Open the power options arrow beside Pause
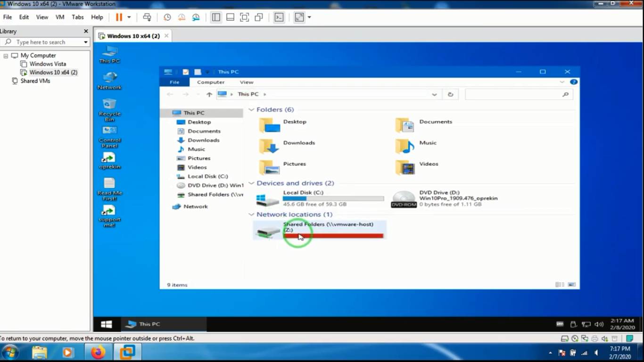 129,17
